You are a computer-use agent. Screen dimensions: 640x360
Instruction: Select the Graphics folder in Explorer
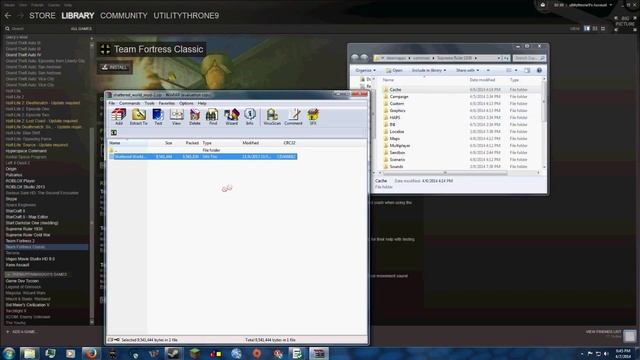[397, 111]
